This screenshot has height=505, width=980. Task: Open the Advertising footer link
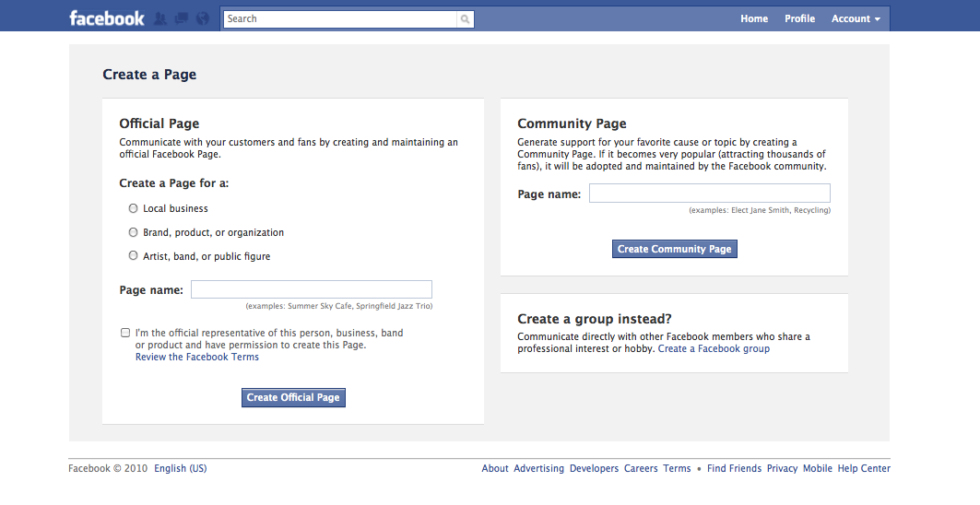[538, 468]
